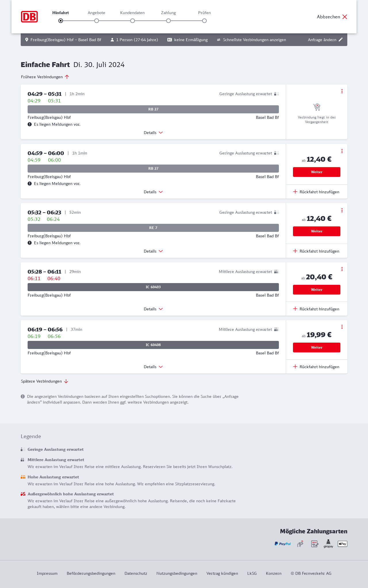
Task: Open three-dot menu for IC 60403 connection
Action: 342,269
